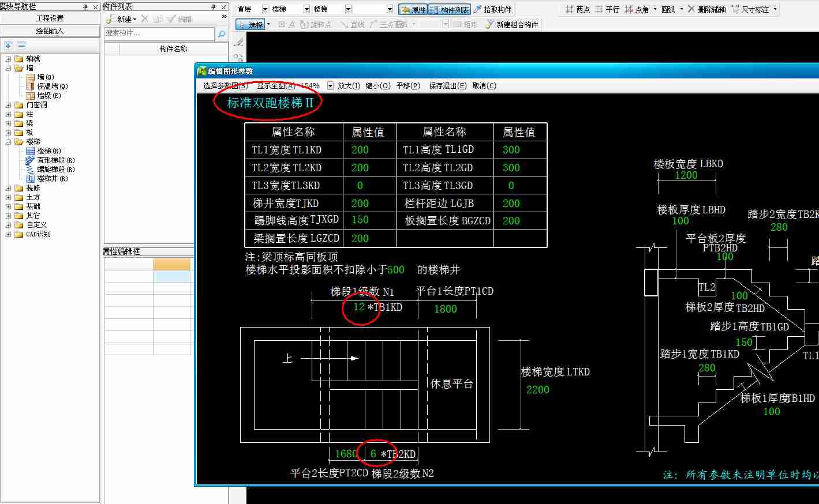This screenshot has height=504, width=819.
Task: Click TL1高度 value 300
Action: pyautogui.click(x=511, y=150)
